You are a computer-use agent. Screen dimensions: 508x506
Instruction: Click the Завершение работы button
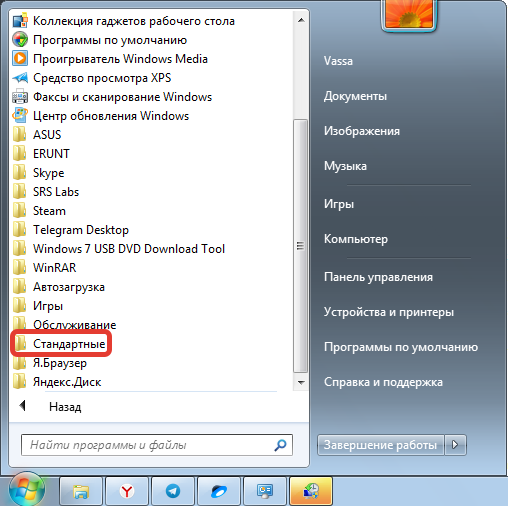(x=380, y=445)
